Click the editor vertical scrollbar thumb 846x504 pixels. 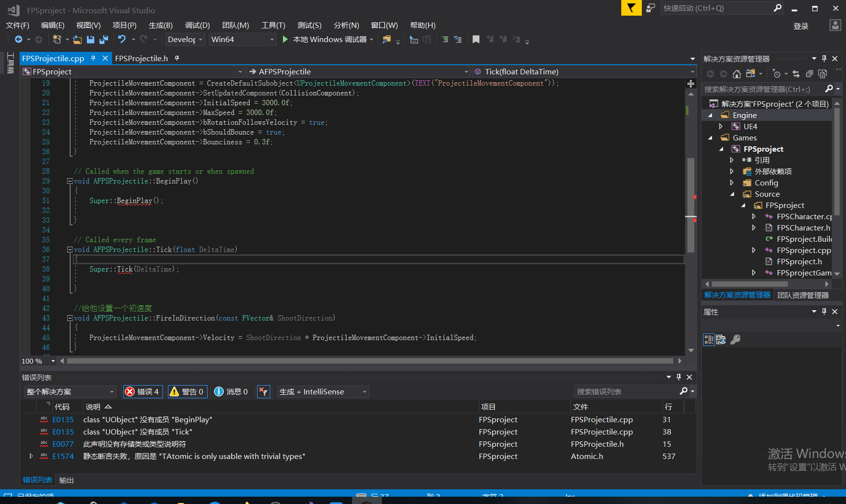pos(691,205)
